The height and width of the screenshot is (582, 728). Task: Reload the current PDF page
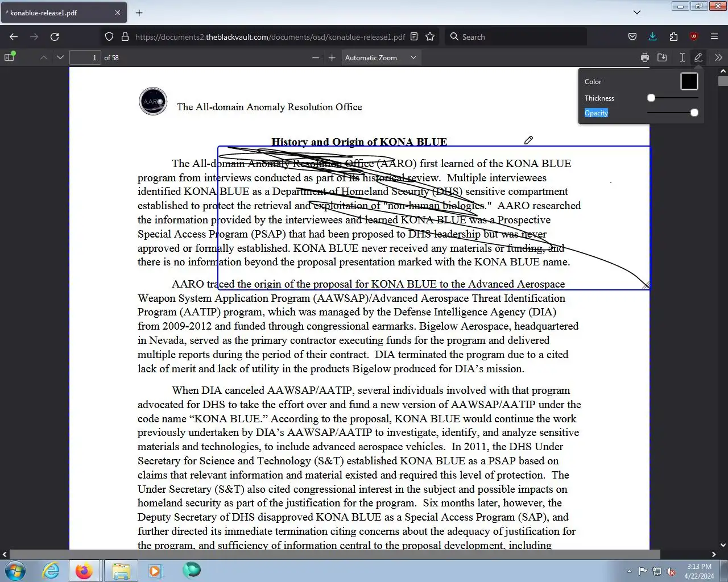tap(55, 37)
